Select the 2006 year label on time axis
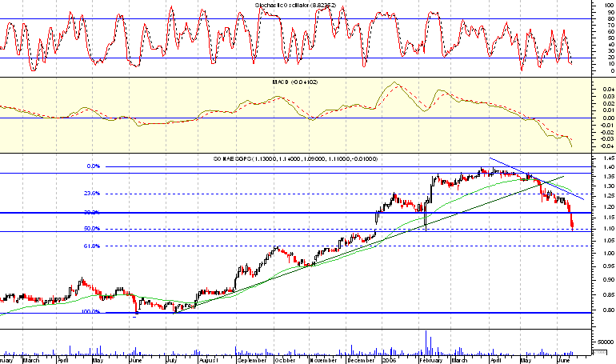This screenshot has height=364, width=616. pyautogui.click(x=390, y=360)
